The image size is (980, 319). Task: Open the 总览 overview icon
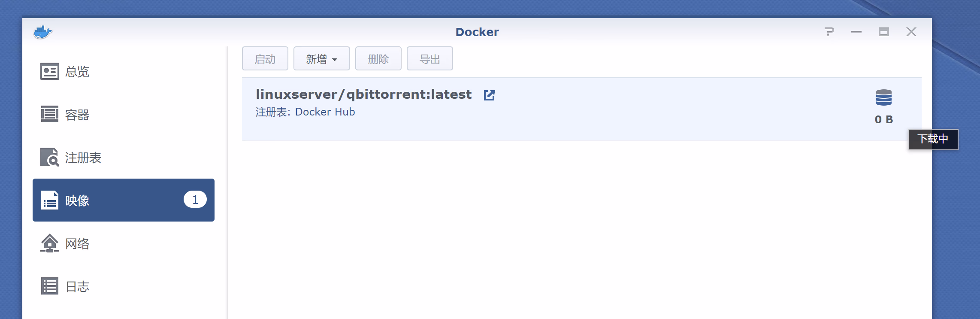[x=49, y=72]
